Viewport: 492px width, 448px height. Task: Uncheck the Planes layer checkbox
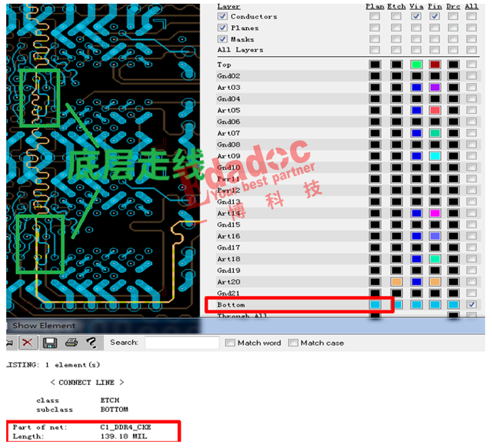point(223,28)
